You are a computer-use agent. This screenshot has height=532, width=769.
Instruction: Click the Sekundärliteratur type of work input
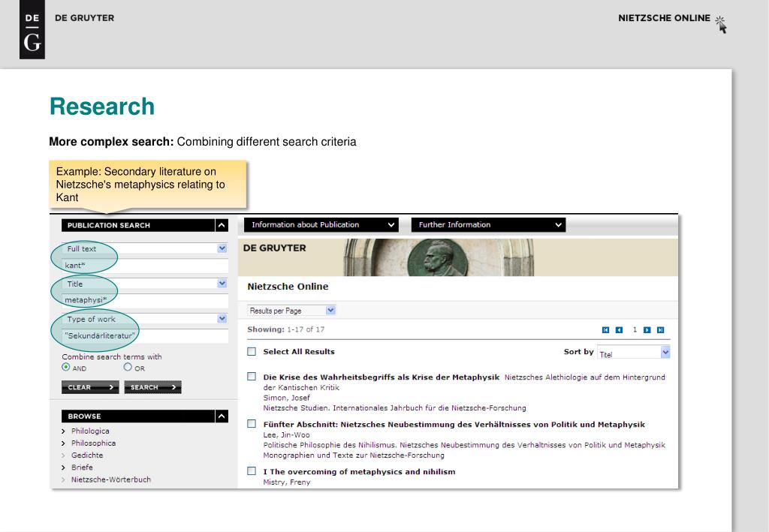(145, 335)
